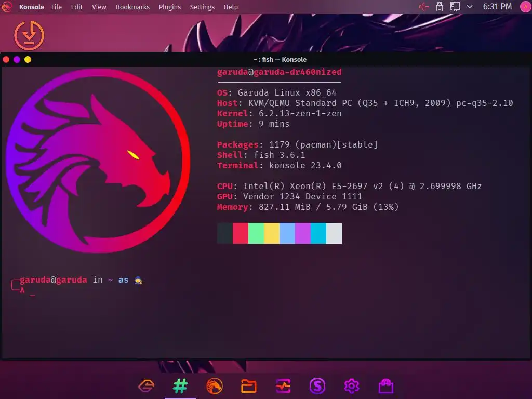532x399 pixels.
Task: Click the light blue color block
Action: (x=287, y=233)
